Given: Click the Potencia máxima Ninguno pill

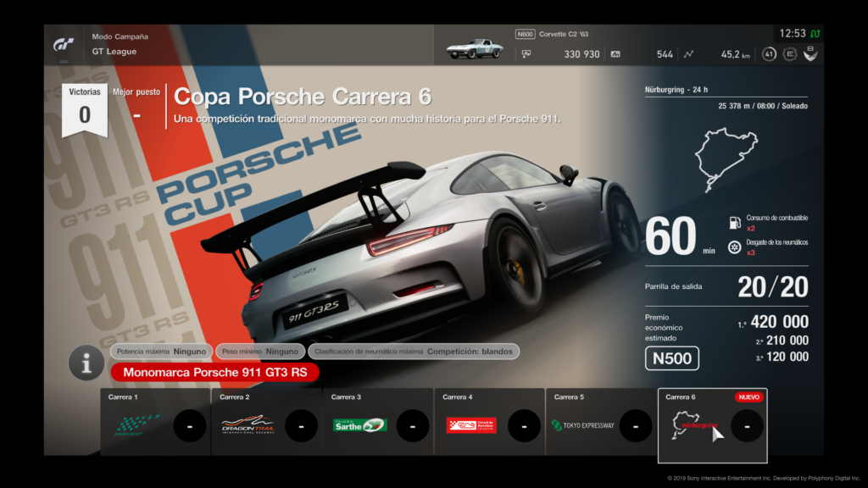Looking at the screenshot, I should coord(161,352).
